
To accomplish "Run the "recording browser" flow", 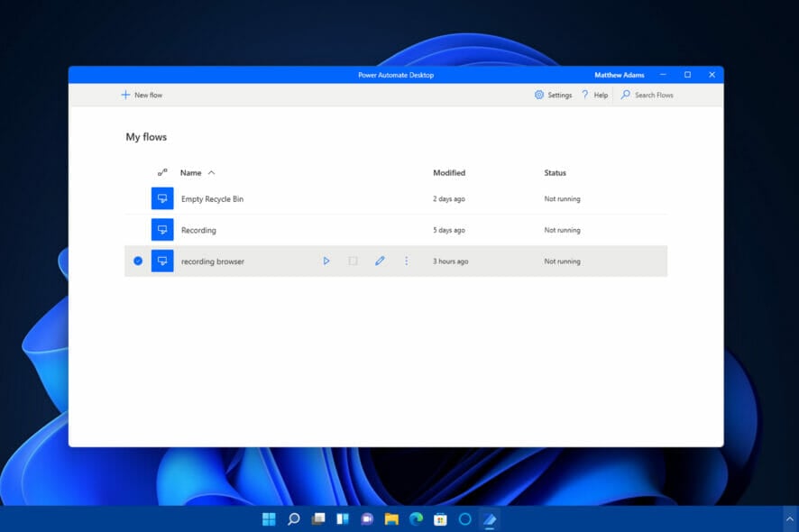I will [x=326, y=261].
